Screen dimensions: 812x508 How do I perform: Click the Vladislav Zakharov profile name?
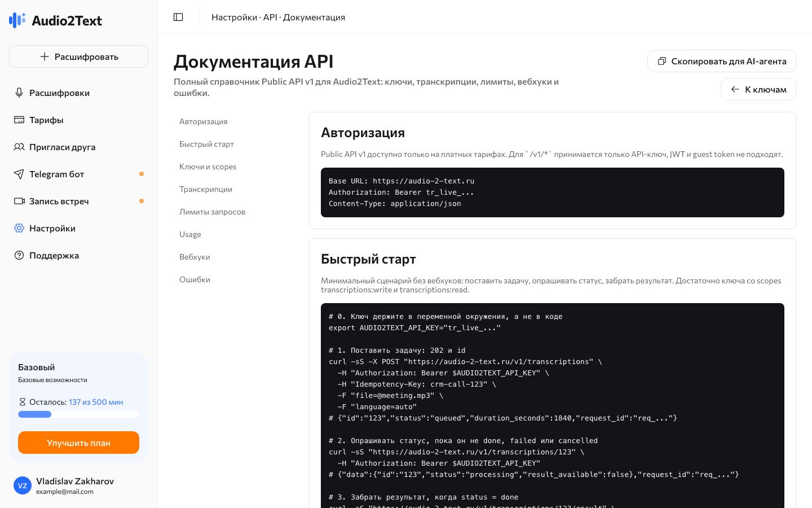point(75,481)
